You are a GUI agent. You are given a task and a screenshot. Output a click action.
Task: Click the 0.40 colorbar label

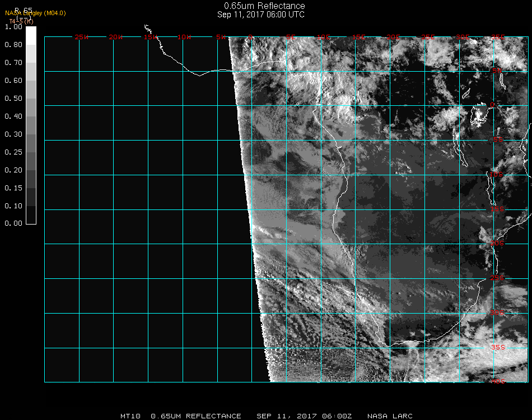pyautogui.click(x=13, y=116)
